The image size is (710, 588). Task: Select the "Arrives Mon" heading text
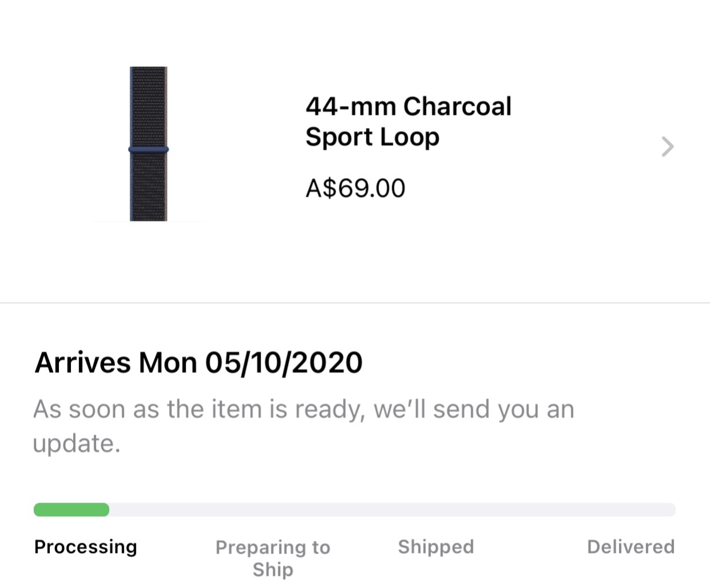pos(116,362)
